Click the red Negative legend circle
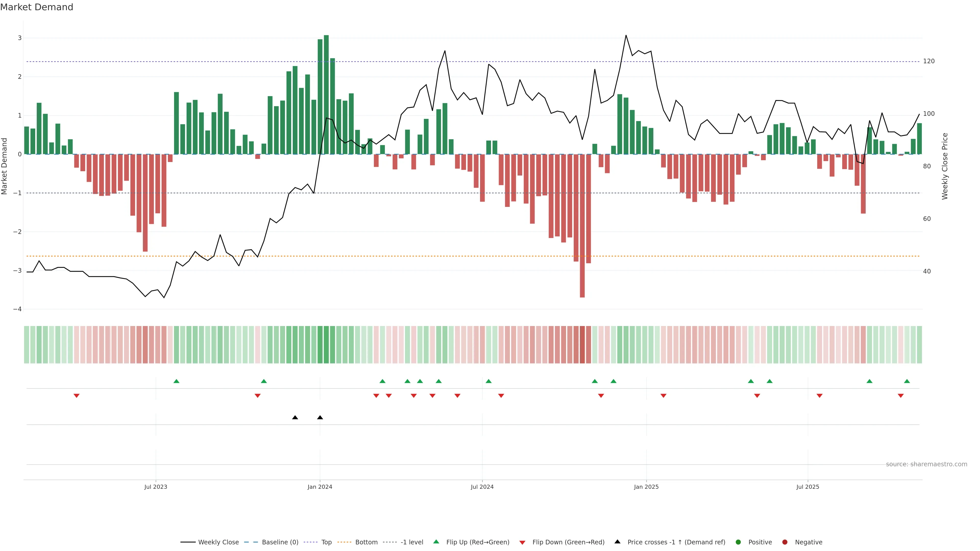The image size is (980, 551). pos(785,542)
